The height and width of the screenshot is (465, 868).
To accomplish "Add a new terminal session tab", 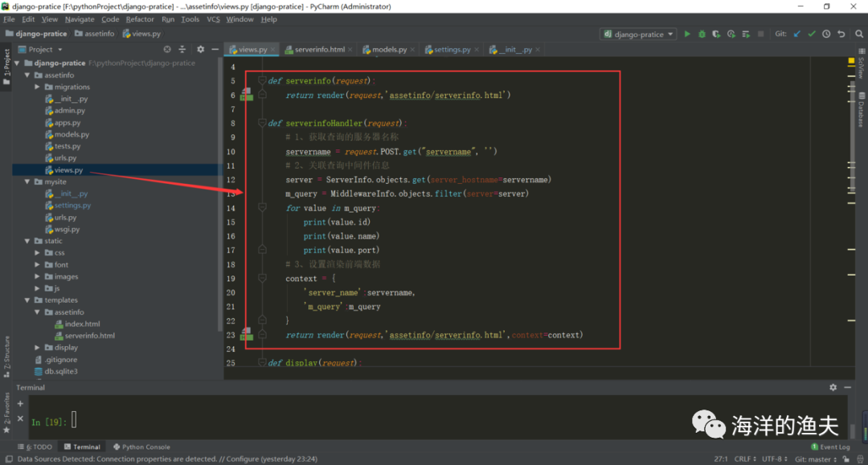I will [x=21, y=404].
